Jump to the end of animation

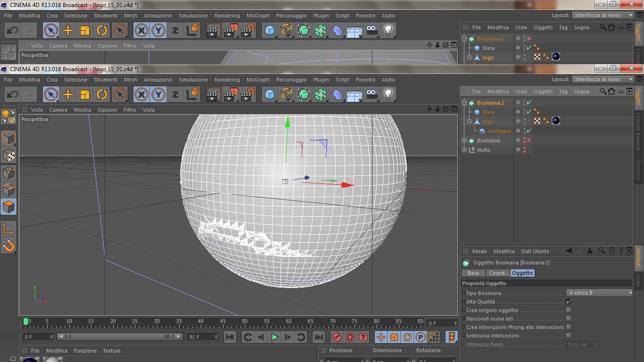click(319, 337)
